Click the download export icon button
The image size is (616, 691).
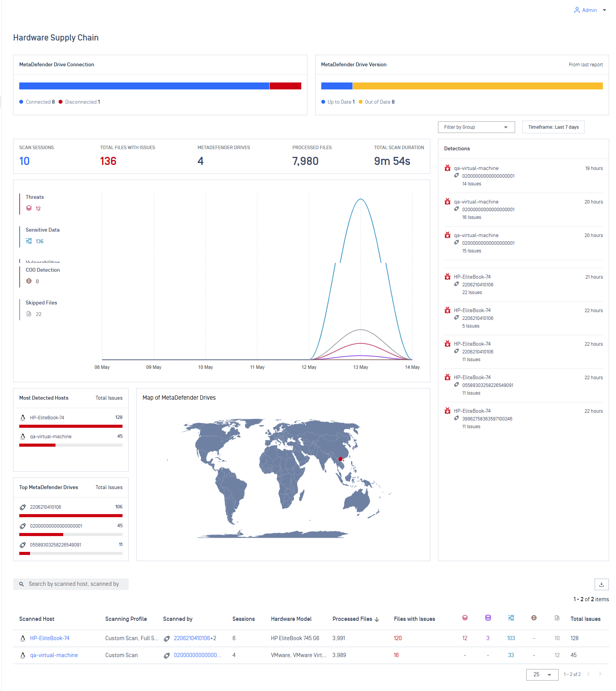tap(601, 584)
